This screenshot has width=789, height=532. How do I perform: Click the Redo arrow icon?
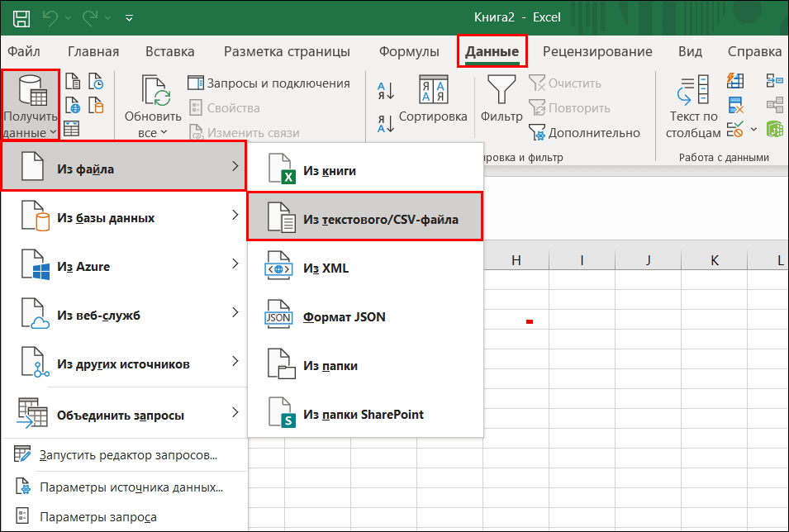click(x=90, y=18)
